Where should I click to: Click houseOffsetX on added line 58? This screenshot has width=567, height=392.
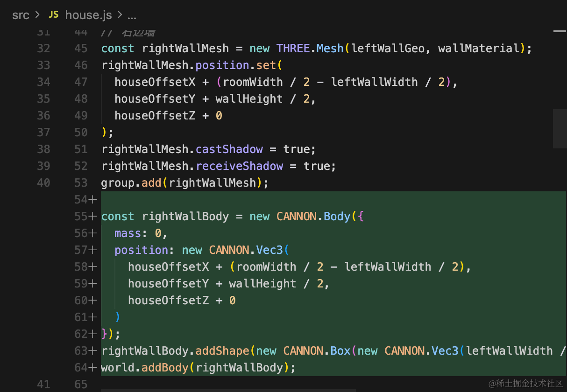click(169, 267)
